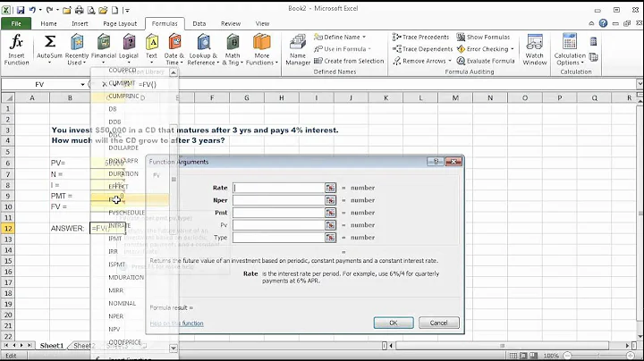This screenshot has width=644, height=361.
Task: Collapse the Type field range selector
Action: tap(330, 237)
